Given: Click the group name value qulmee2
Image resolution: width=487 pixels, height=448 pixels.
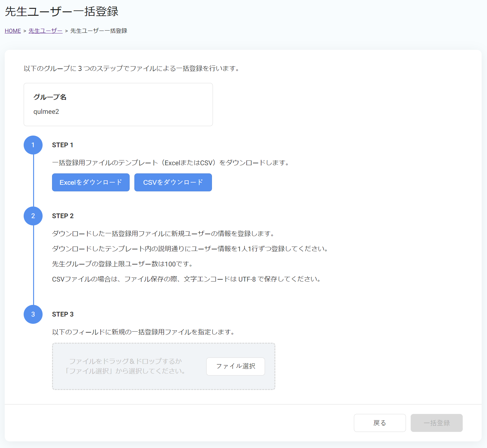Looking at the screenshot, I should pyautogui.click(x=46, y=112).
